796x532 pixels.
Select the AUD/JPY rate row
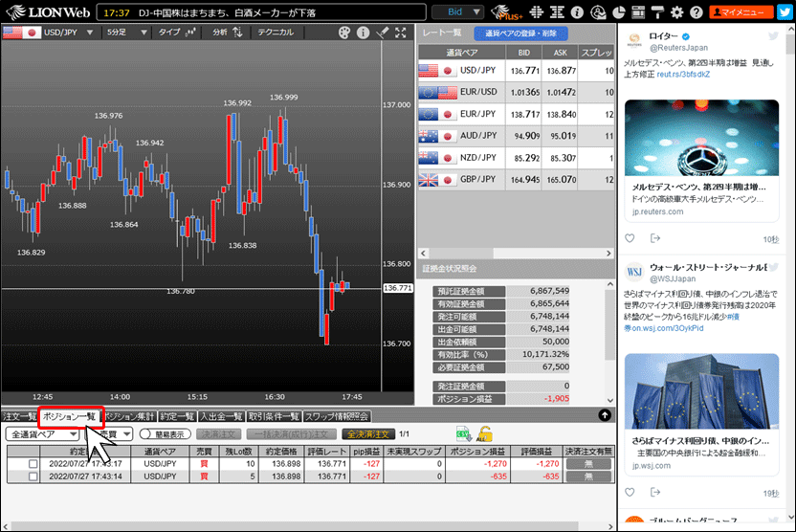(516, 136)
